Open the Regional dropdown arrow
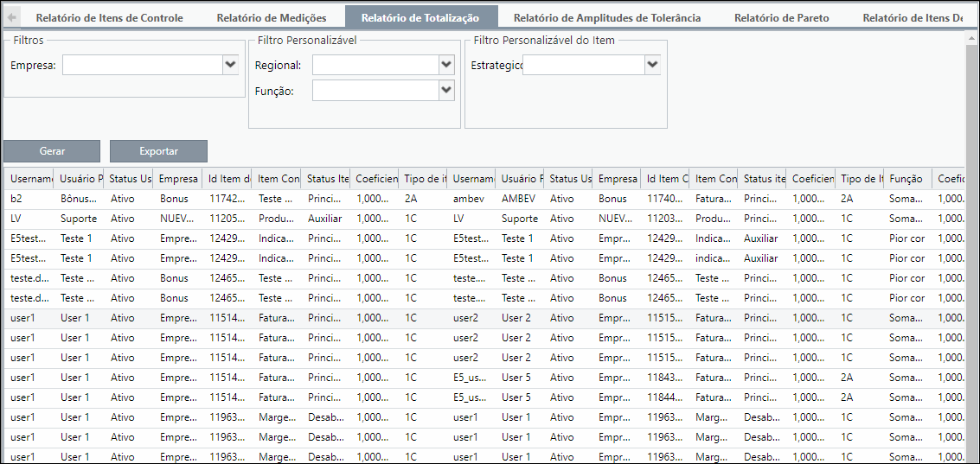980x464 pixels. (x=446, y=64)
